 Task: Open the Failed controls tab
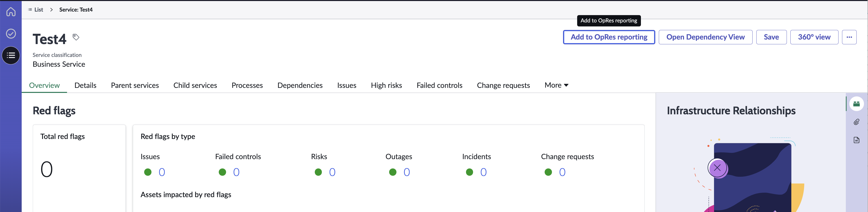[439, 85]
